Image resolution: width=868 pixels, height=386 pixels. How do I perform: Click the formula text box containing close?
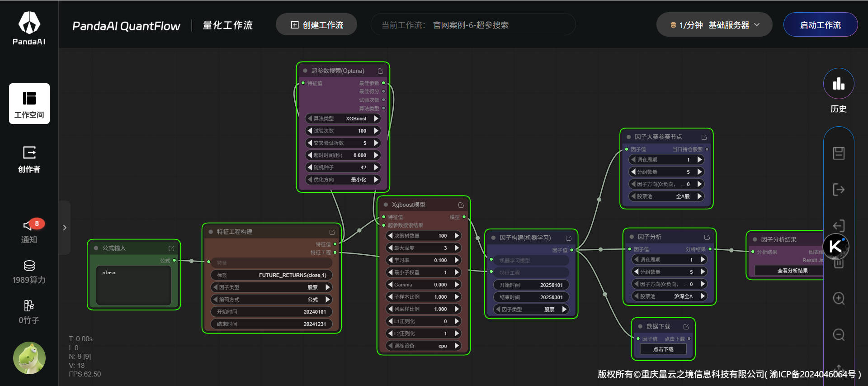click(x=133, y=285)
